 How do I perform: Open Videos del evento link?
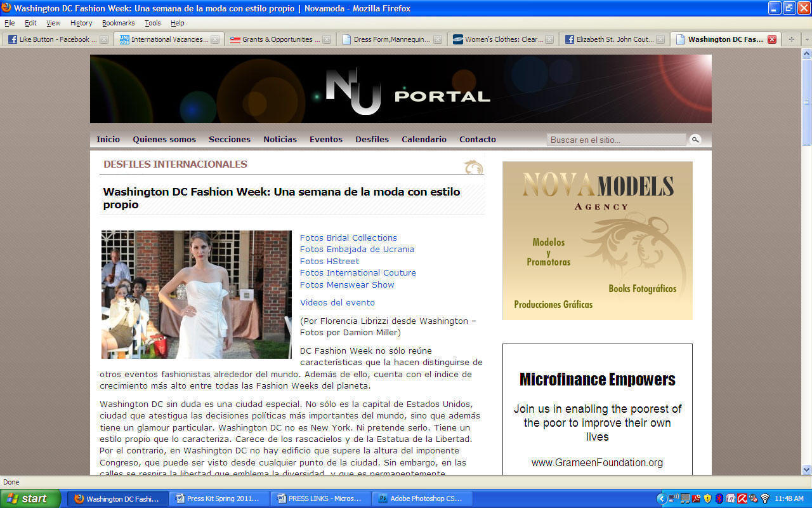pos(337,302)
